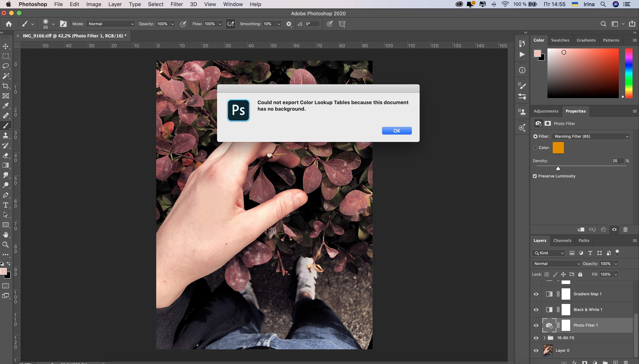Screen dimensions: 639x364
Task: Switch to the Adjustments tab
Action: (546, 111)
